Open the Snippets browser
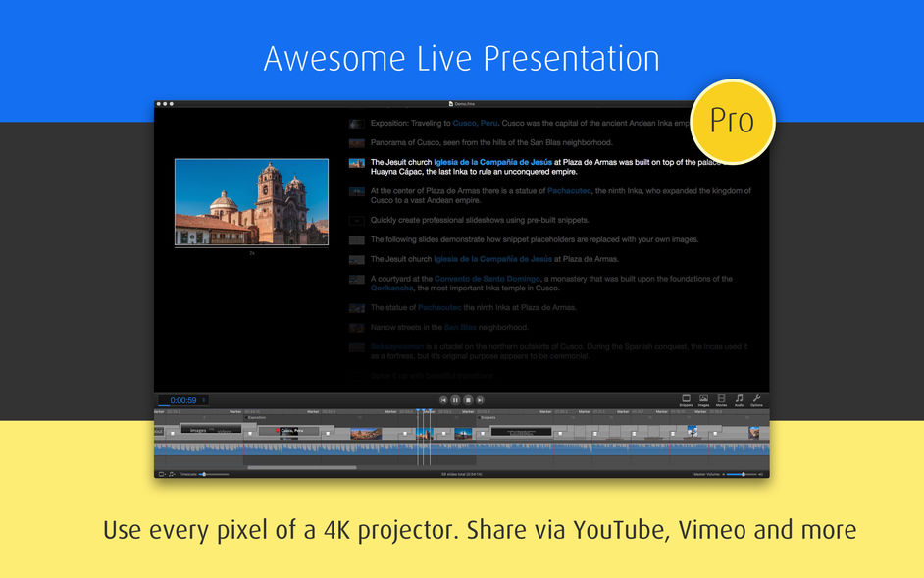 [x=686, y=401]
